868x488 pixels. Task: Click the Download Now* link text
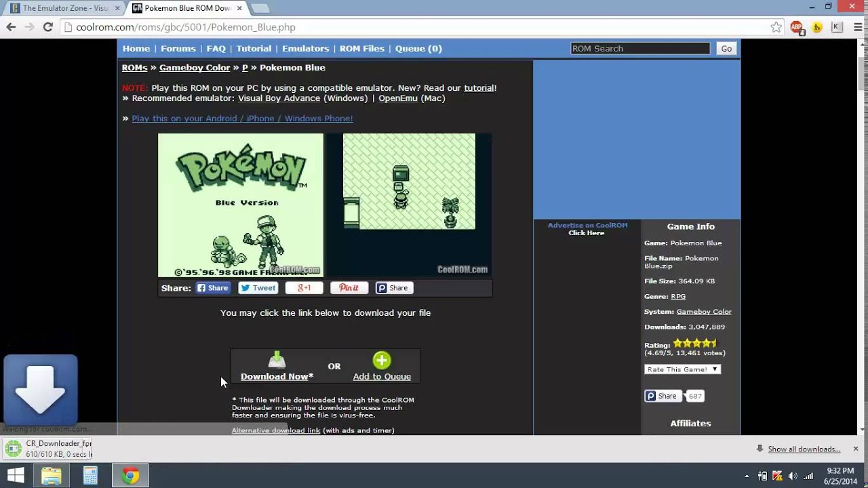[277, 377]
